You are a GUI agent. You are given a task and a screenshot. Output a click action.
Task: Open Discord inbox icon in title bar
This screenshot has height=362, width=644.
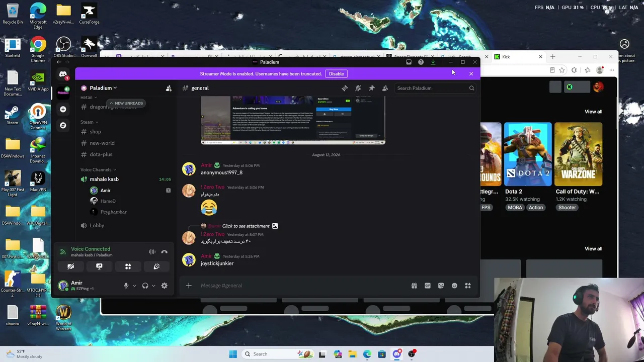point(409,62)
